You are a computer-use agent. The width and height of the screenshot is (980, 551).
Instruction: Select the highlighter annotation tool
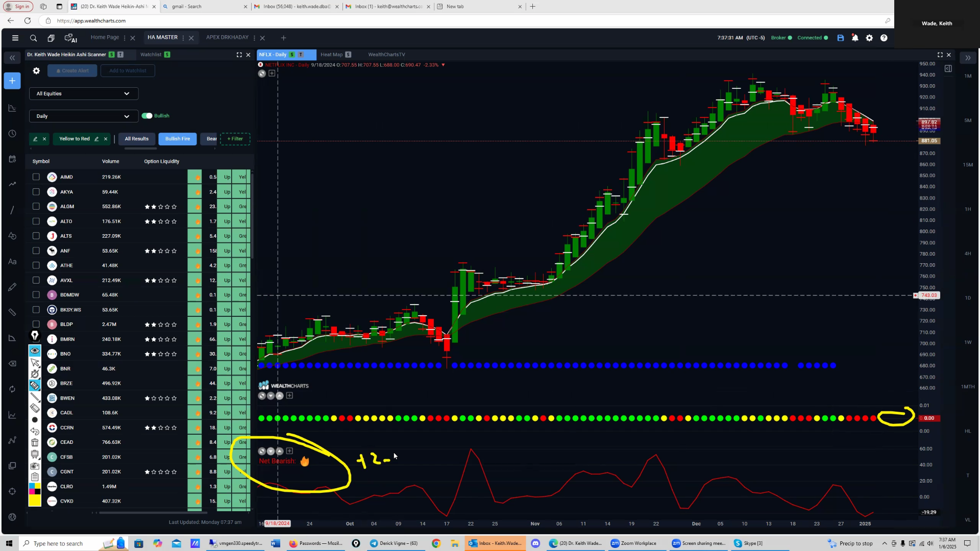[x=35, y=385]
